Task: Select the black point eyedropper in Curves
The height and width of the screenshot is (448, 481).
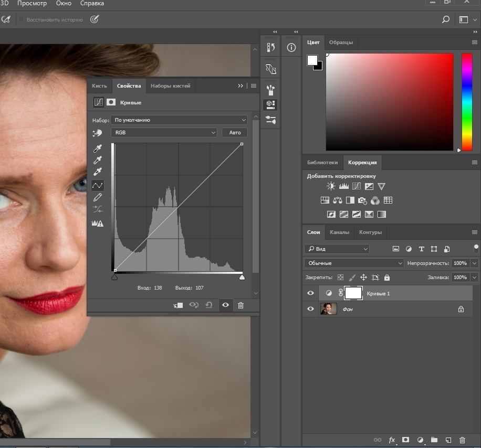Action: click(x=97, y=149)
